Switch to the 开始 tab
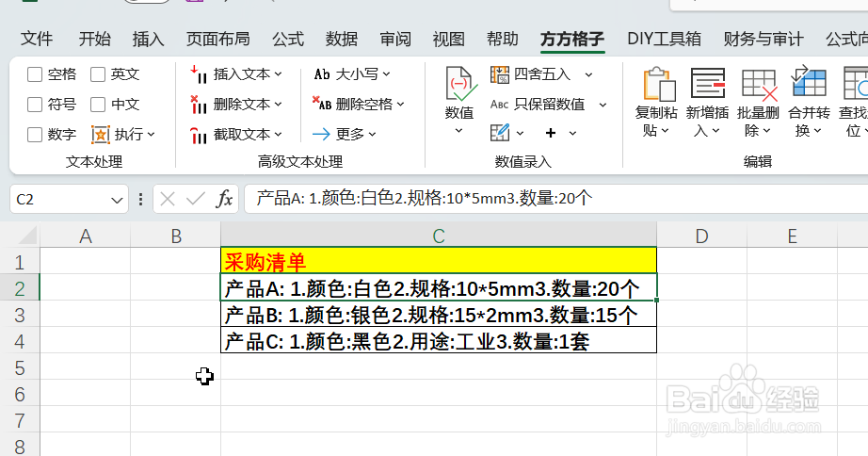 coord(95,39)
